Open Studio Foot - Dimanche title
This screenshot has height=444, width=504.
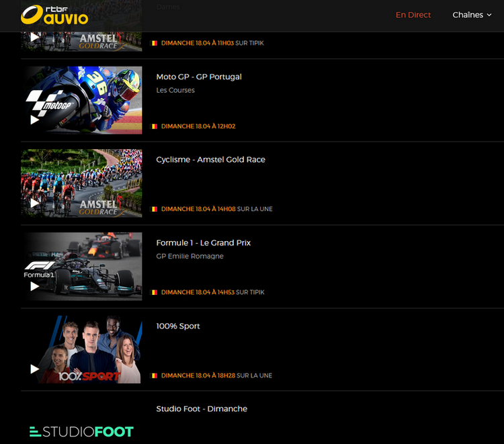pyautogui.click(x=202, y=408)
